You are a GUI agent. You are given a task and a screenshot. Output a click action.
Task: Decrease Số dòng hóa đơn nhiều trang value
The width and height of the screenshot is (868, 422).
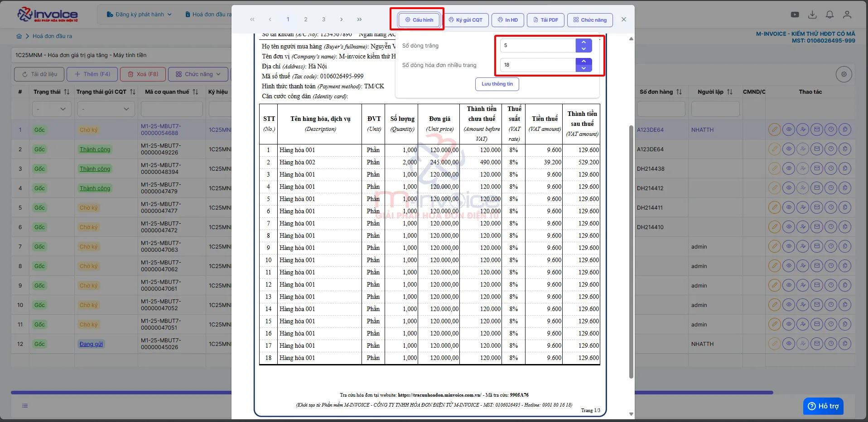[x=584, y=68]
